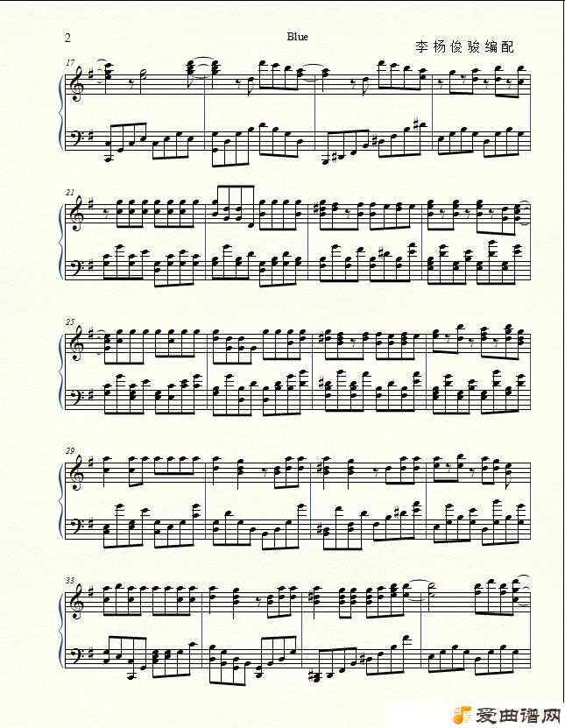Viewport: 565px width, 728px height.
Task: Click the treble key signature sharp at measure 17
Action: point(88,73)
